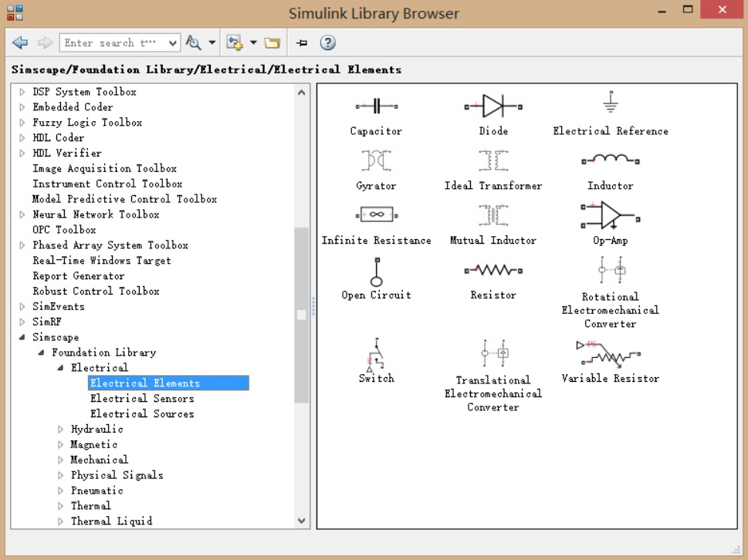
Task: Select Electrical Sources in the tree
Action: coord(142,413)
